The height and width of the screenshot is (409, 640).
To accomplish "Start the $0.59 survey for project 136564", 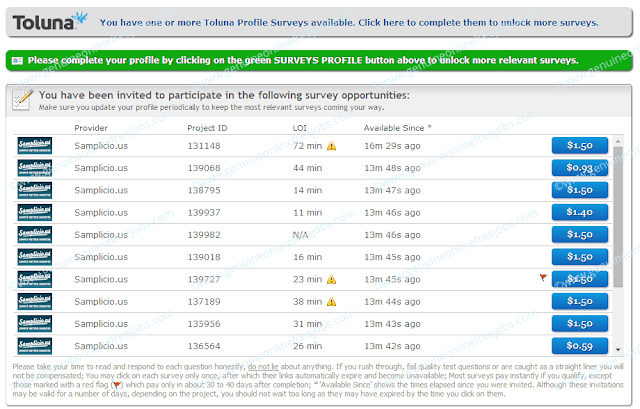I will pos(580,346).
